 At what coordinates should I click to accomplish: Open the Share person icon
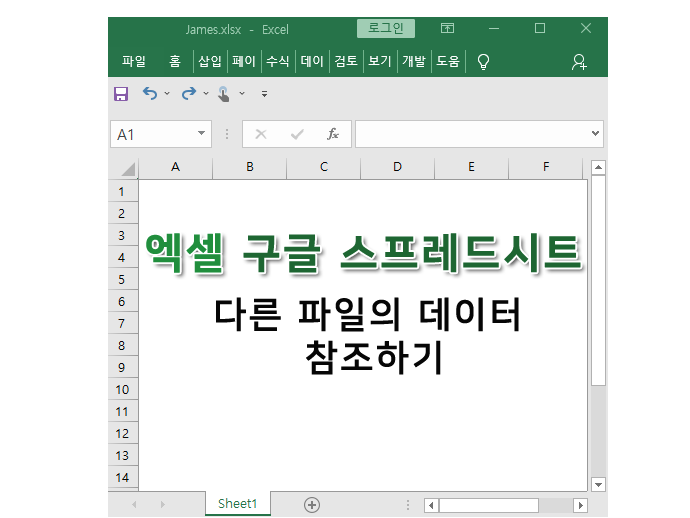579,62
